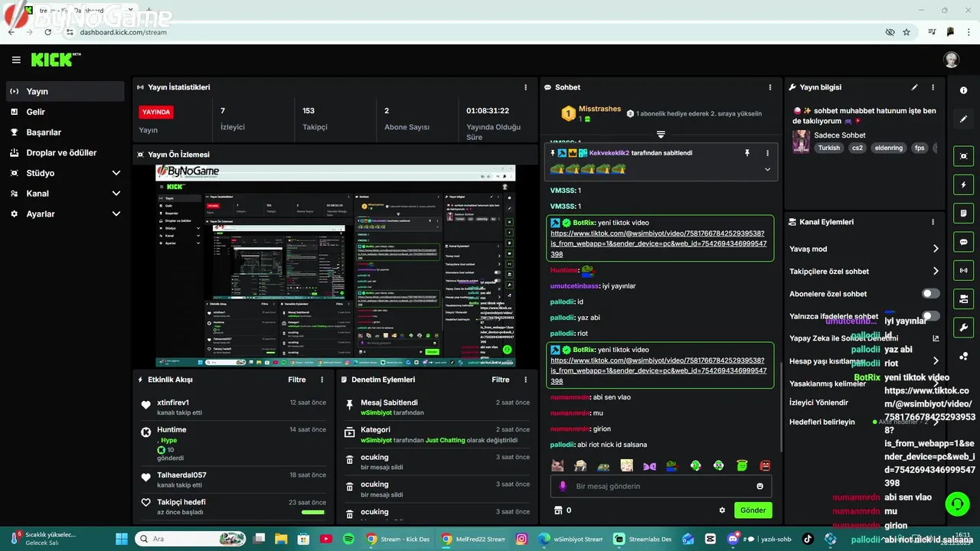Screen dimensions: 980x551
Task: Edit stream info with Yayın bilgisi pencil icon
Action: [914, 87]
